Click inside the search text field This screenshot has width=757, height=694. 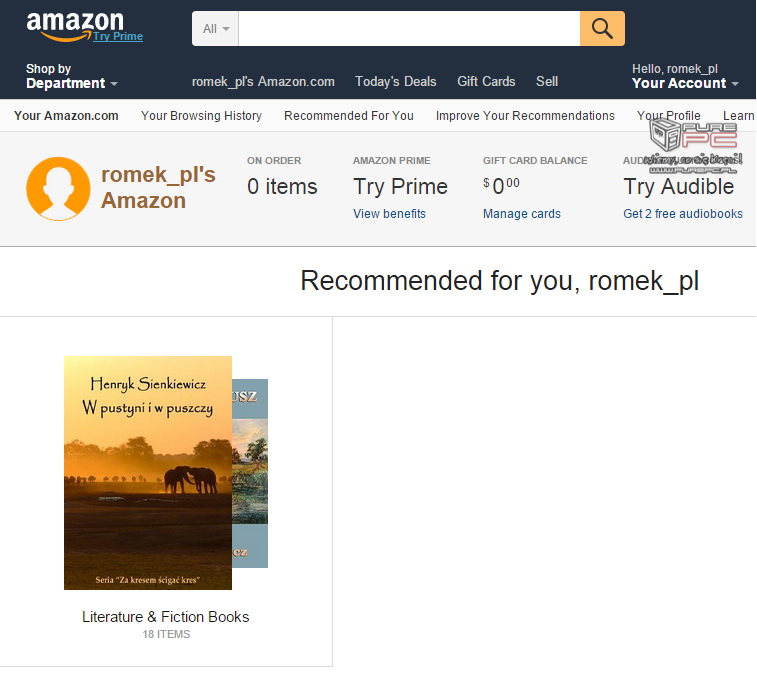409,29
